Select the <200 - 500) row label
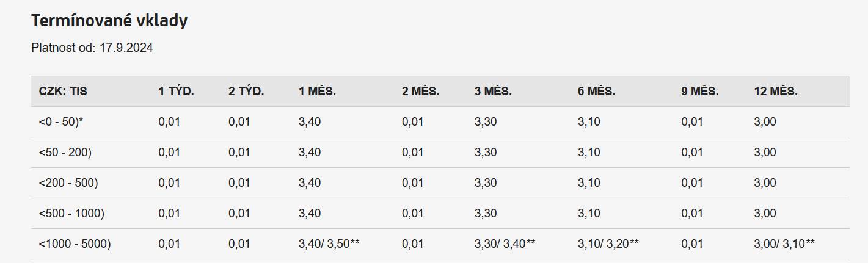Viewport: 868px width, 263px height. [x=68, y=183]
